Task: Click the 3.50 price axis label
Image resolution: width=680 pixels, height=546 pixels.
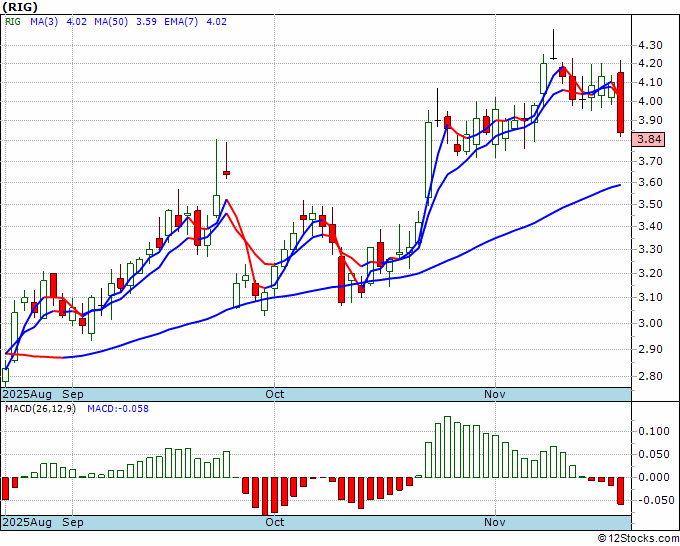Action: (650, 204)
